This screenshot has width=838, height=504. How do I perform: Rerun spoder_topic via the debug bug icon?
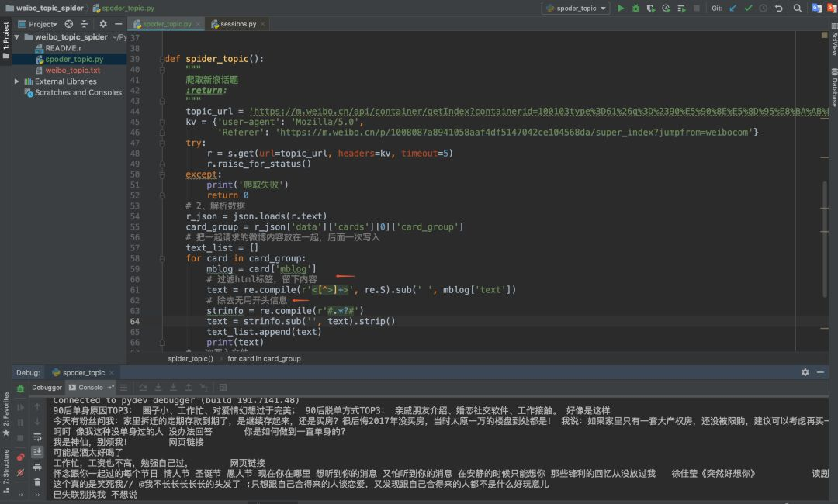20,388
